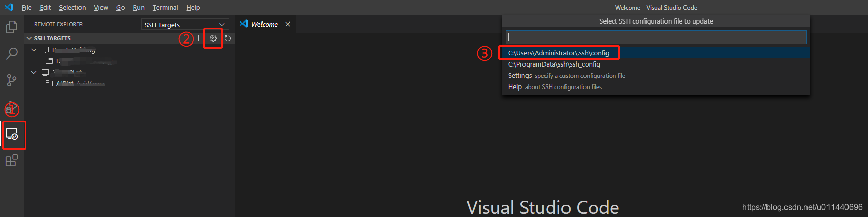Image resolution: width=868 pixels, height=217 pixels.
Task: Choose C:\ProgramData\ssh\ssh_config option
Action: pyautogui.click(x=656, y=64)
